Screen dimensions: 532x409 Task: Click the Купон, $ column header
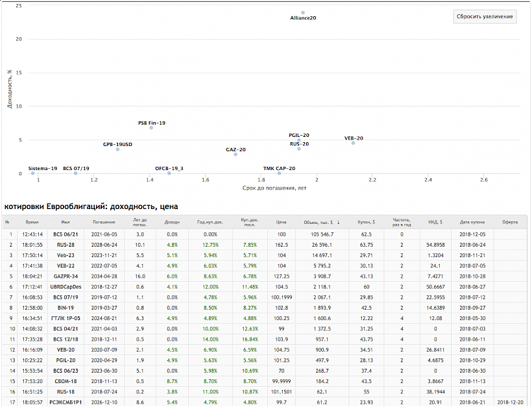coord(367,222)
